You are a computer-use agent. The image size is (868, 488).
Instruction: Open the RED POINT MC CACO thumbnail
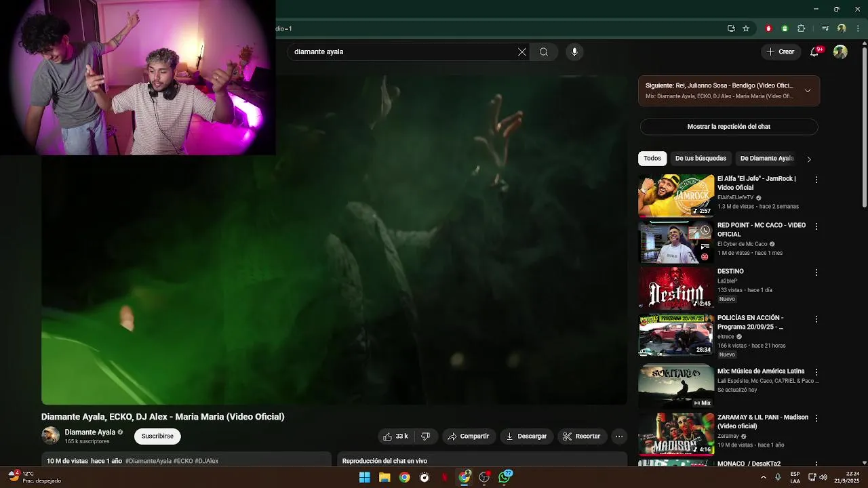tap(676, 242)
